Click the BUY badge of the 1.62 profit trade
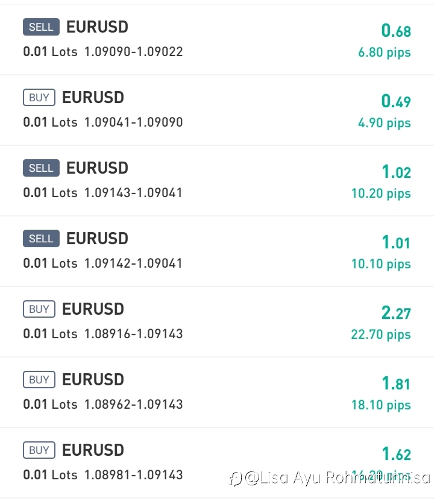 coord(39,450)
